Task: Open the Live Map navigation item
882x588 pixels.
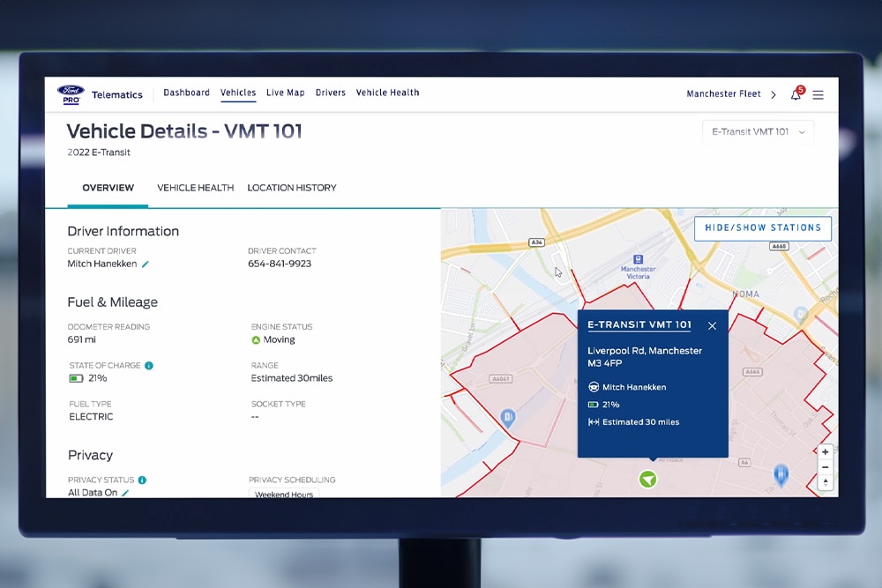Action: click(x=285, y=93)
